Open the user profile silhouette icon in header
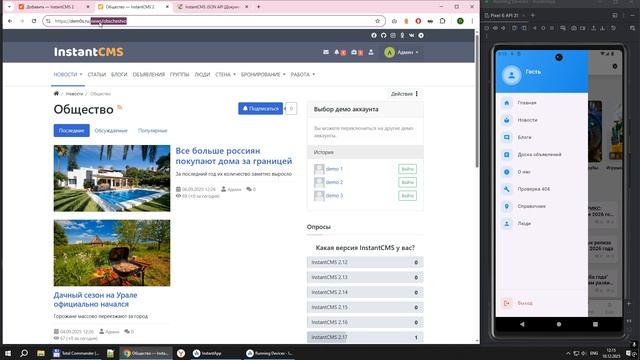The image size is (640, 360). [x=371, y=52]
